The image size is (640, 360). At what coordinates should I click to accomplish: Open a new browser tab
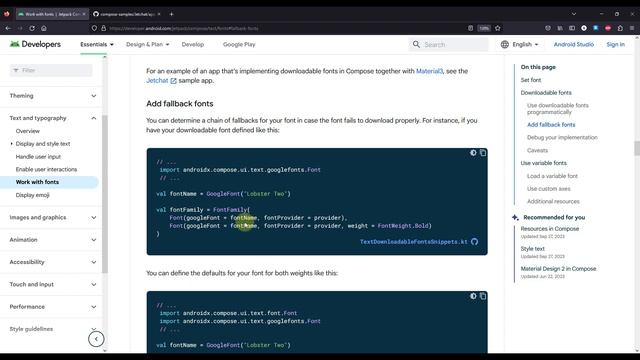pos(171,14)
